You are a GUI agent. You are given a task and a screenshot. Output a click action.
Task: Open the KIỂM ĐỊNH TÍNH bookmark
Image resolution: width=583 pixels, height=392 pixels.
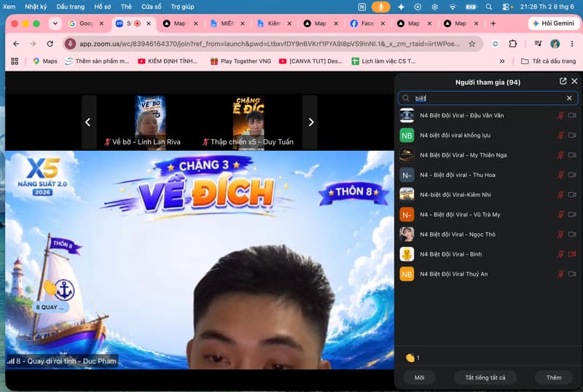pyautogui.click(x=168, y=61)
